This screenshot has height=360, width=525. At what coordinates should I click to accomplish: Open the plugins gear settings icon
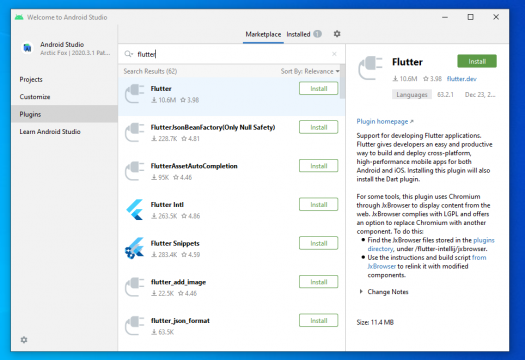(x=337, y=34)
